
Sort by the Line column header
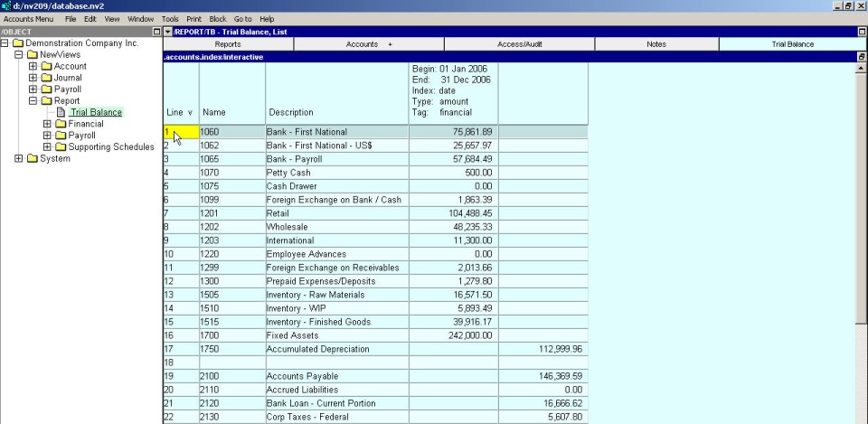(x=180, y=112)
